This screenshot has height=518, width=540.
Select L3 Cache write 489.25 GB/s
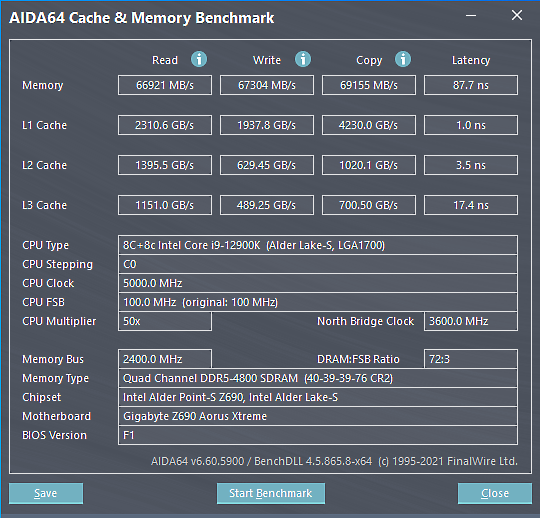pos(267,205)
